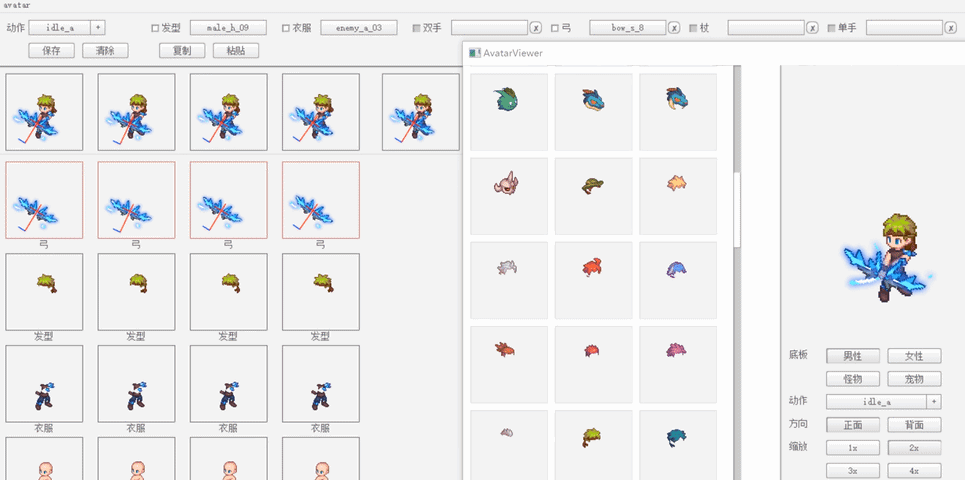Set preview zoom to 1x

[852, 448]
